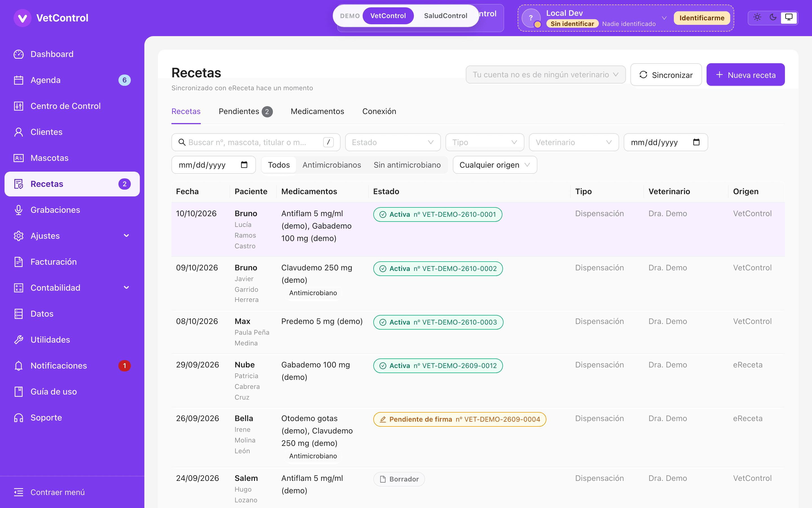Click the Agenda calendar icon

[x=18, y=80]
